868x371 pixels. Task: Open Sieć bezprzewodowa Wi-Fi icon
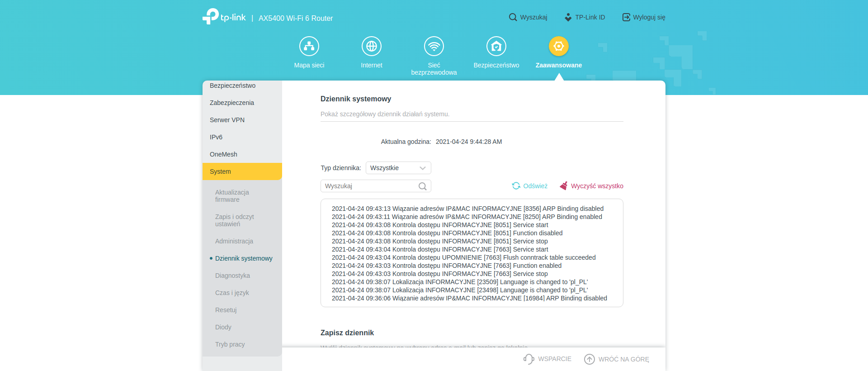[434, 46]
